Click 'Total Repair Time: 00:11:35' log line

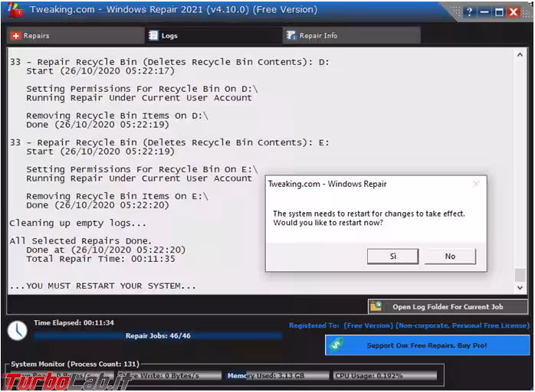pos(100,259)
